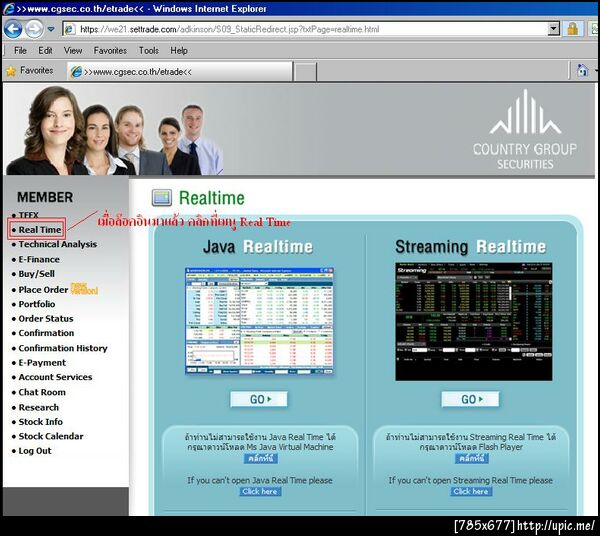Viewport: 600px width, 536px height.
Task: Open the Technical Analysis link
Action: point(58,244)
